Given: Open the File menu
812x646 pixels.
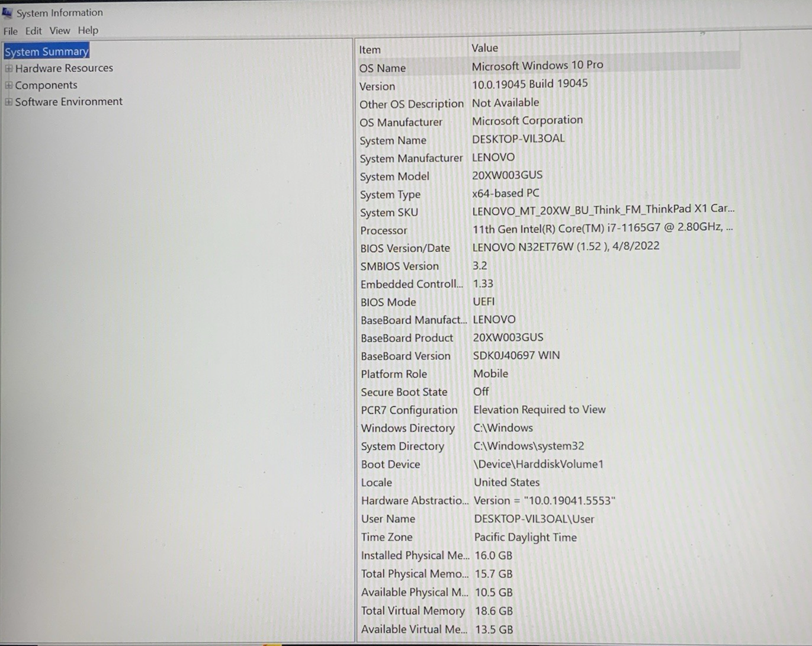Looking at the screenshot, I should 11,31.
